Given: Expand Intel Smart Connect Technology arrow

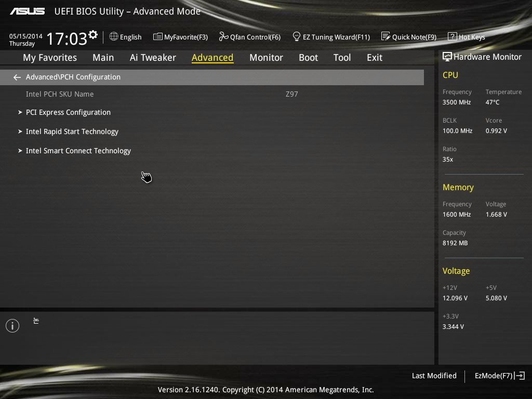Looking at the screenshot, I should coord(20,151).
